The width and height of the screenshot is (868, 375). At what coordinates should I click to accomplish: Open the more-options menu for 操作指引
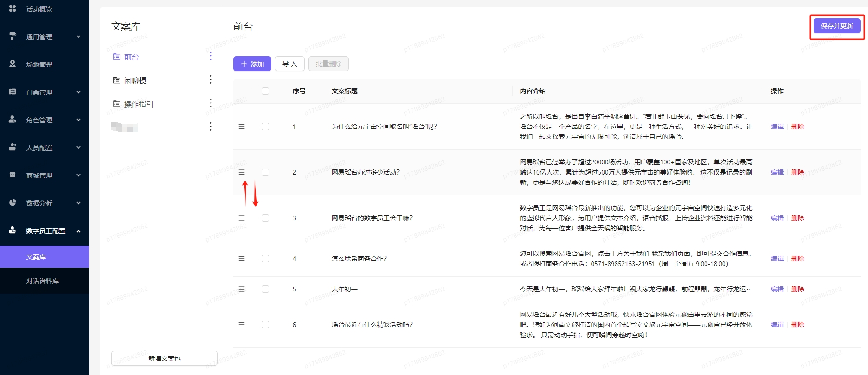[211, 103]
